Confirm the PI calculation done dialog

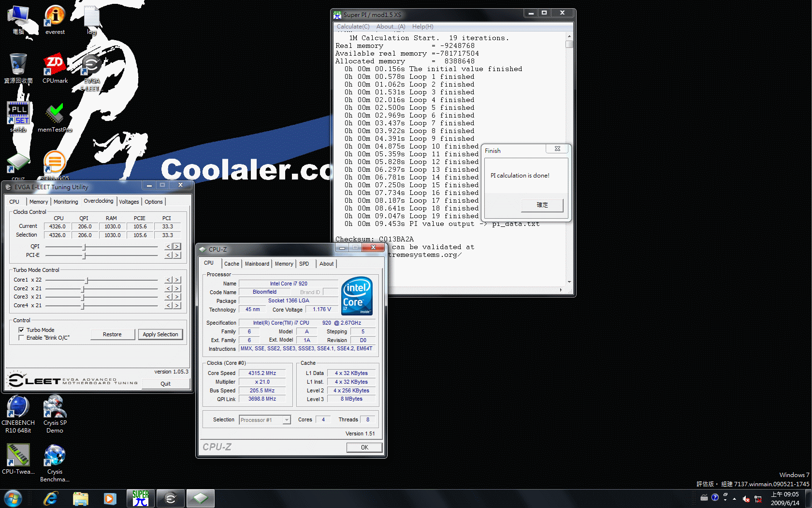pyautogui.click(x=542, y=205)
